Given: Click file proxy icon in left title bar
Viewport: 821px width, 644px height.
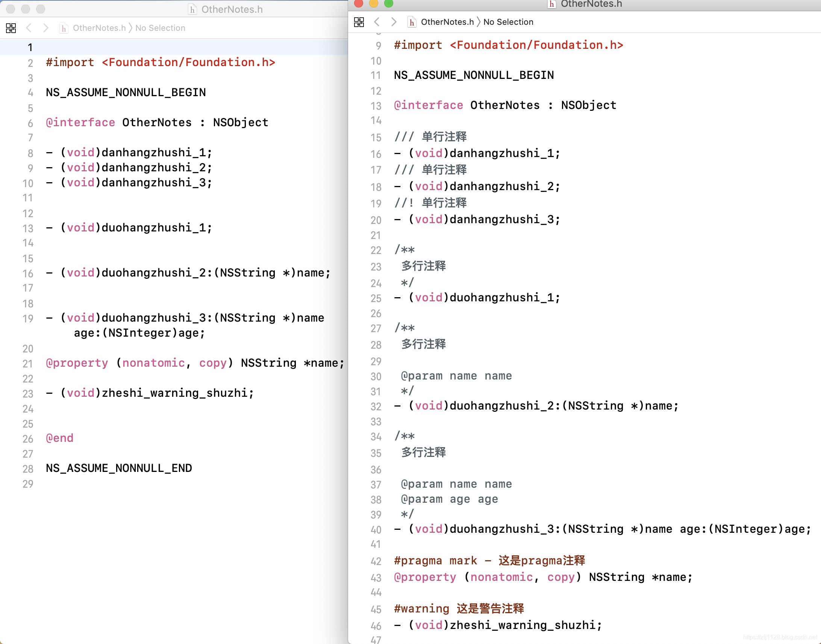Looking at the screenshot, I should pyautogui.click(x=192, y=9).
